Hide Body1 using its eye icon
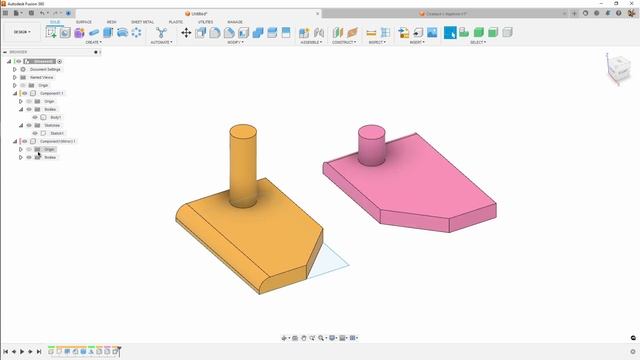The height and width of the screenshot is (360, 640). coord(35,117)
